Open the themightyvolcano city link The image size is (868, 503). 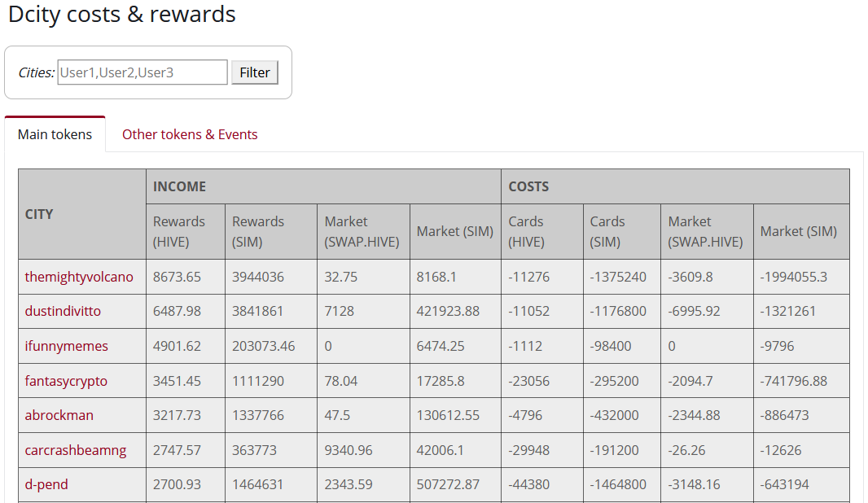(78, 276)
